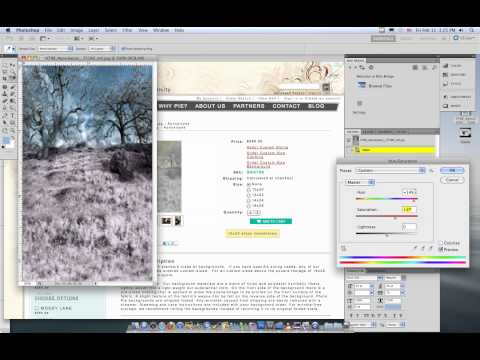Toggle the Preview checkbox
Image resolution: width=480 pixels, height=360 pixels.
coord(440,249)
